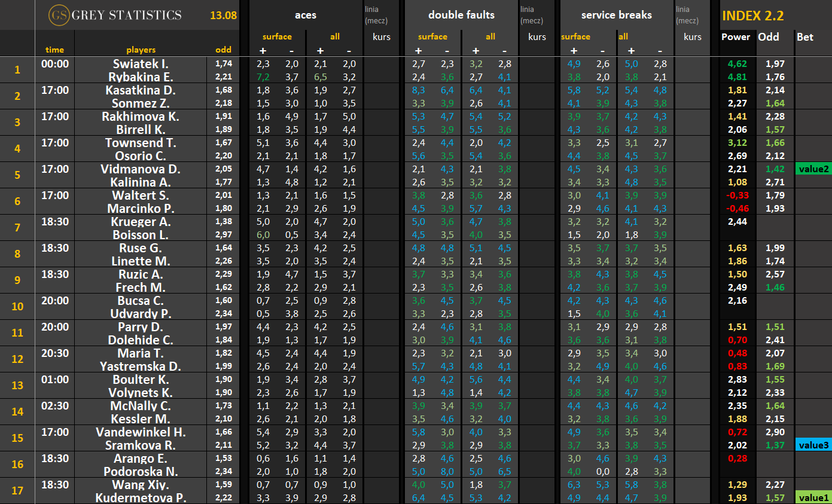The image size is (832, 504).
Task: Select Boisson's odd value 2,97
Action: click(x=224, y=234)
